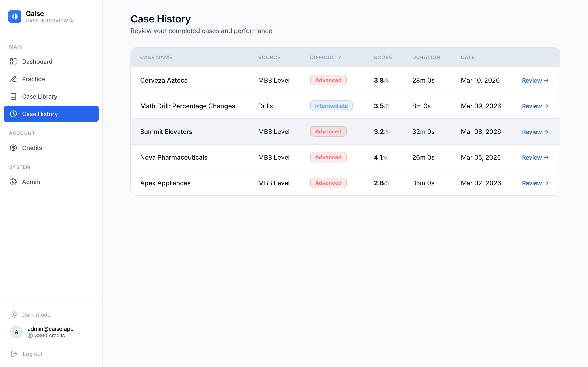Click the Practice pencil icon

tap(13, 79)
